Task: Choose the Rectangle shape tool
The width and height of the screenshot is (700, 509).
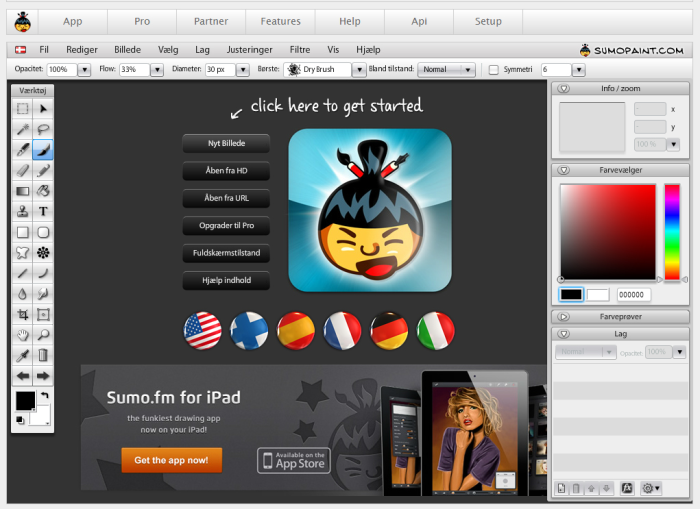Action: tap(22, 232)
